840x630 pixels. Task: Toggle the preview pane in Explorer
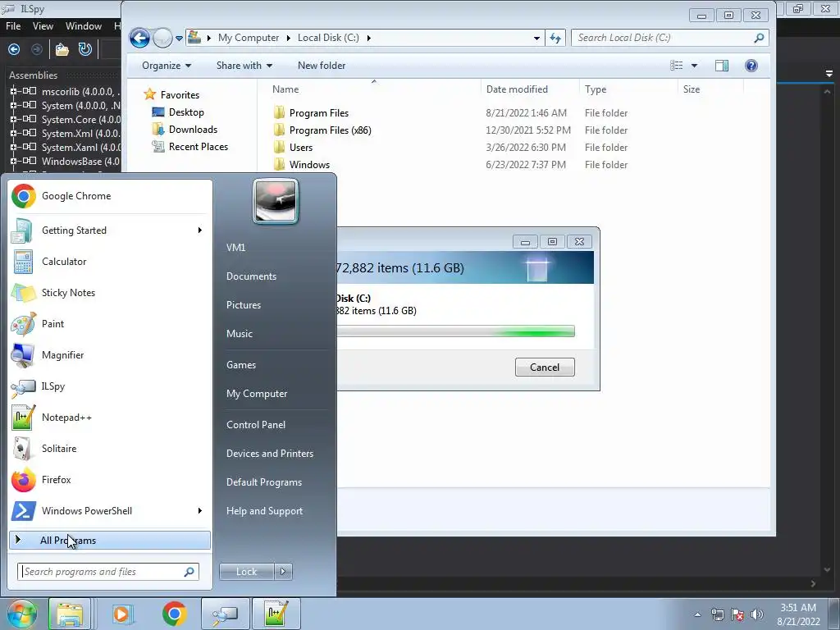[722, 66]
